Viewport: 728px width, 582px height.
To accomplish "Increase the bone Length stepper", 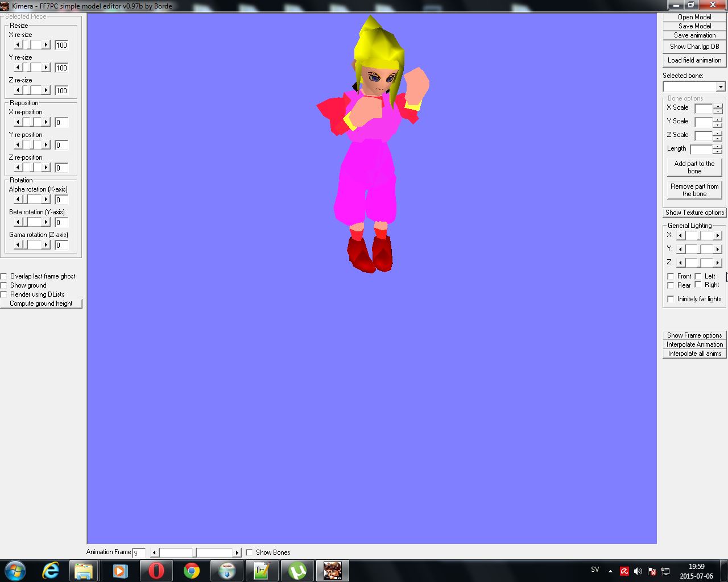I will click(x=718, y=147).
